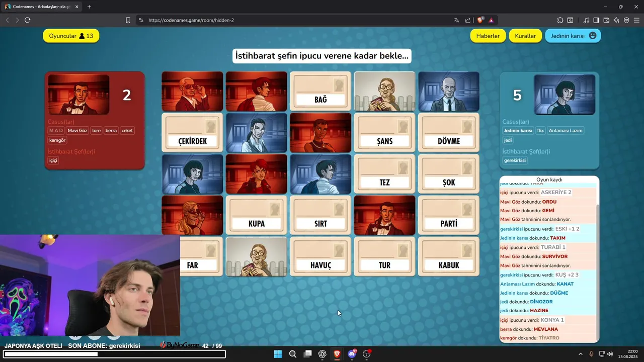The image size is (644, 362).
Task: Open the translate page icon in address bar
Action: click(456, 20)
